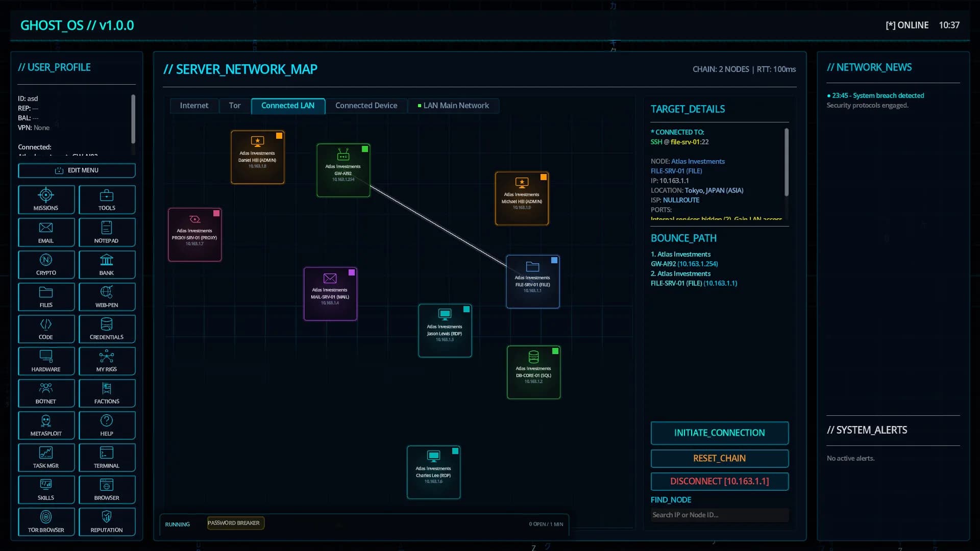The width and height of the screenshot is (980, 551).
Task: Open the Code editor
Action: coord(46,329)
